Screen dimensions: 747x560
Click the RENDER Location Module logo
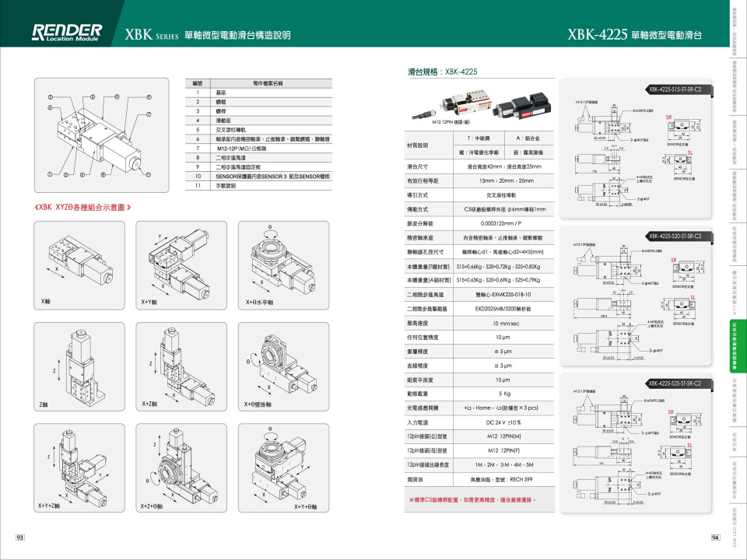pyautogui.click(x=66, y=33)
